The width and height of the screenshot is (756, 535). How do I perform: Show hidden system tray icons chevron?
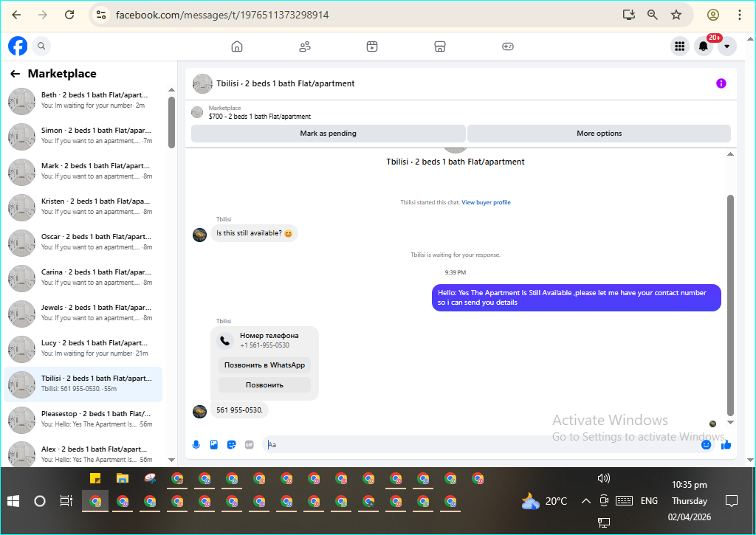tap(585, 501)
